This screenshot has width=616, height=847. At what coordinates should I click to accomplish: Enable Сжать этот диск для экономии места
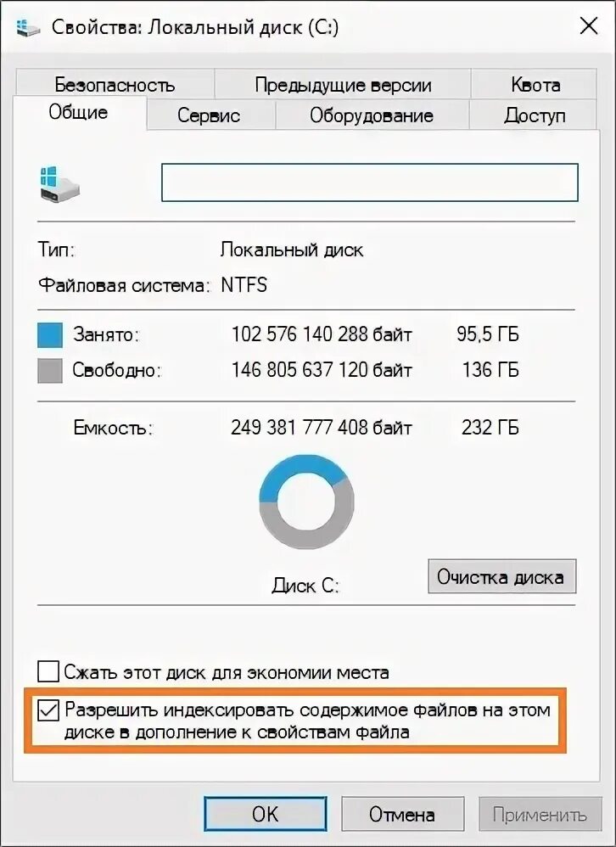(x=48, y=672)
